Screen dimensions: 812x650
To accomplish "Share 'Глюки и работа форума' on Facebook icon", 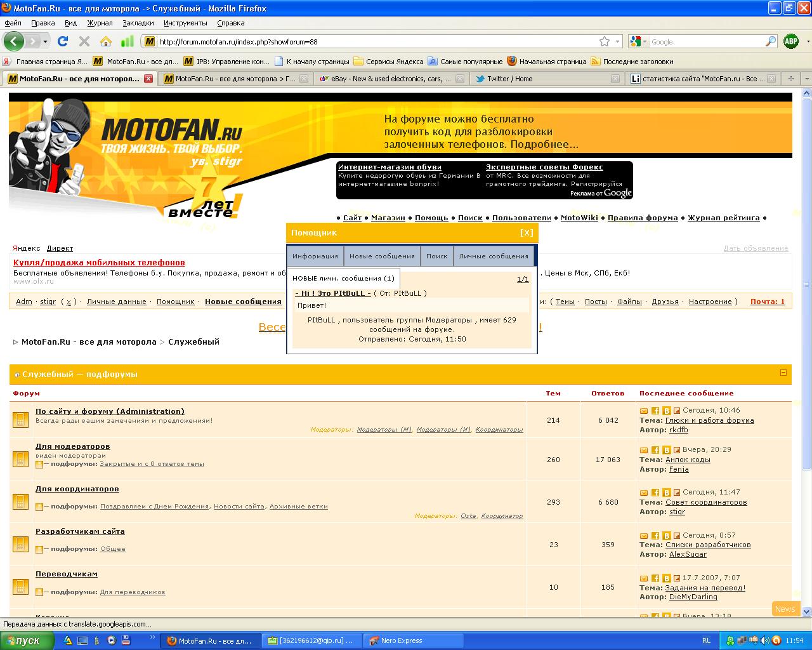I will click(655, 411).
